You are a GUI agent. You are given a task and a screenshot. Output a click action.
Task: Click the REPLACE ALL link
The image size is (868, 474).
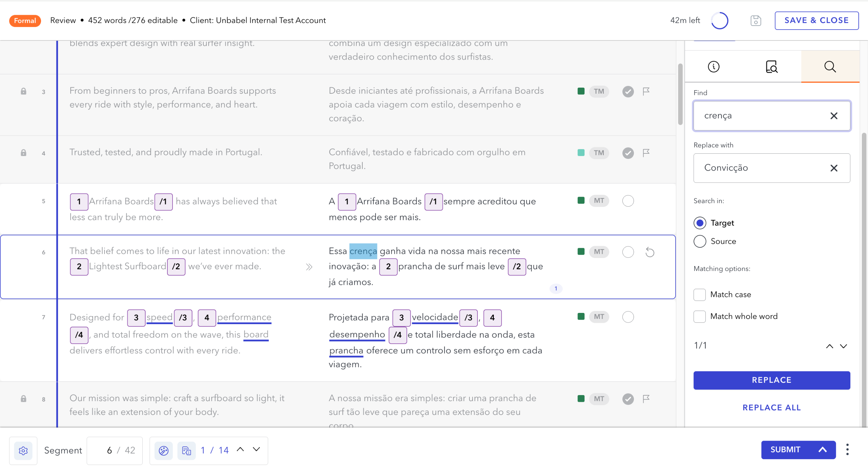tap(771, 408)
